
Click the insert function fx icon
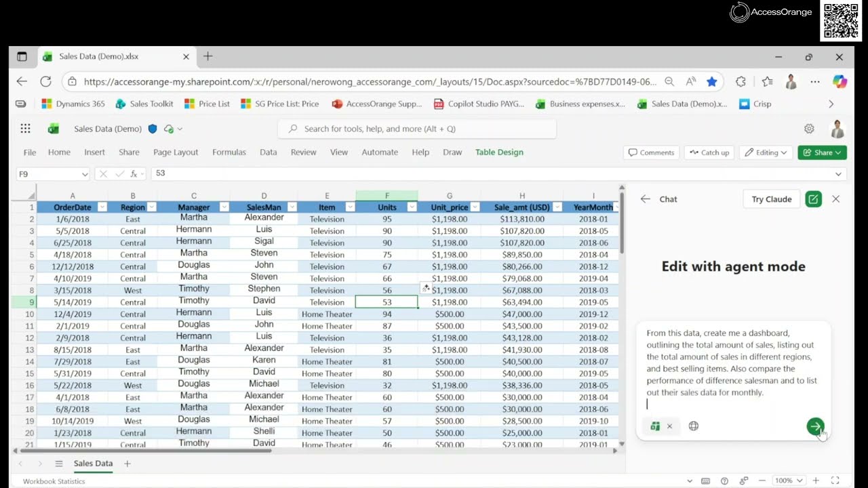[x=134, y=174]
